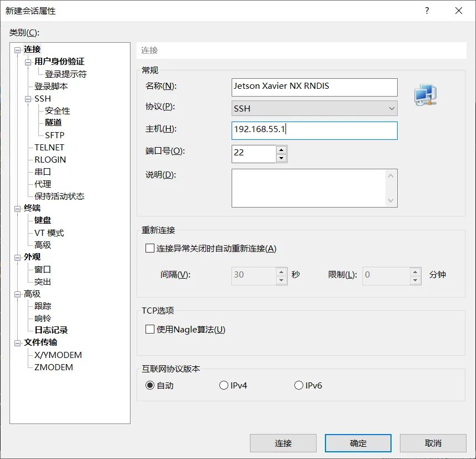Click the 限制 limit minutes field
Viewport: 476px width, 459px height.
click(386, 276)
